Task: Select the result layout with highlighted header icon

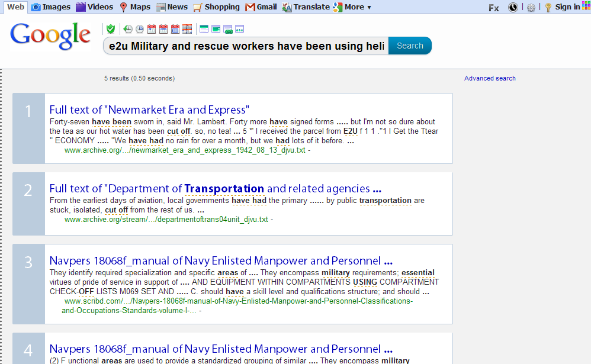Action: (204, 29)
